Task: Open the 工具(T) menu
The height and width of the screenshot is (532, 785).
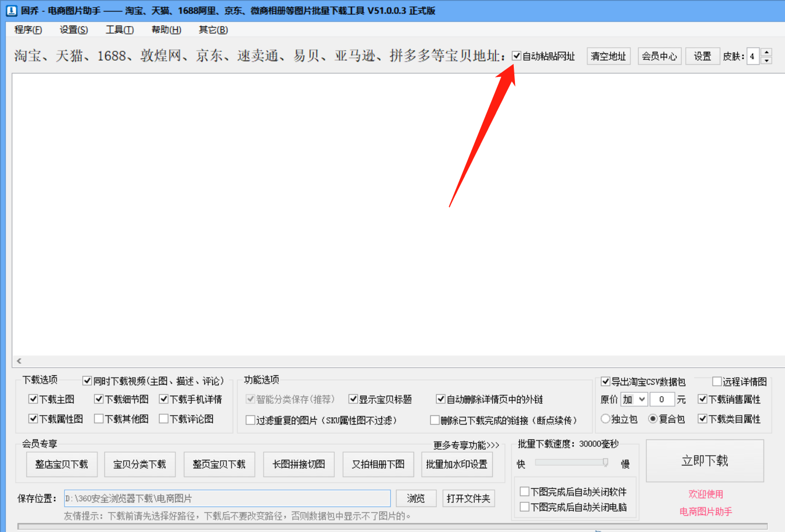Action: coord(119,30)
